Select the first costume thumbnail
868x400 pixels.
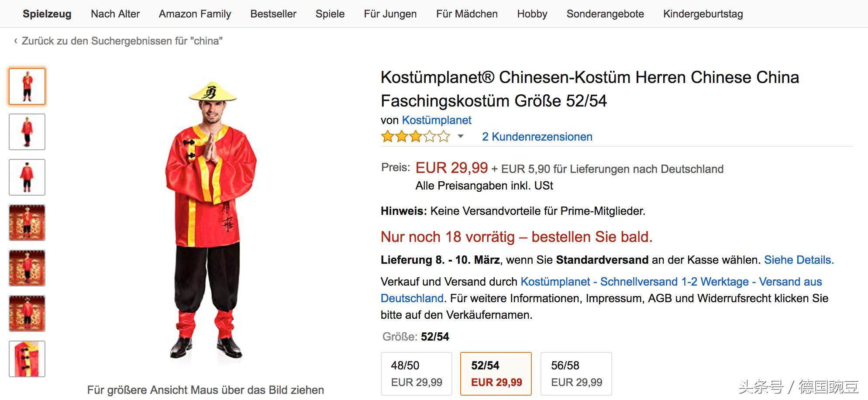pyautogui.click(x=27, y=86)
